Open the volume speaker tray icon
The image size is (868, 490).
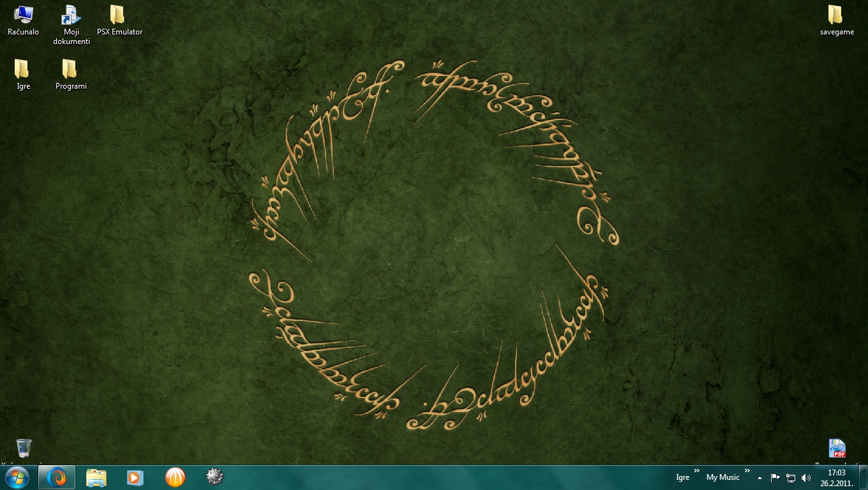tap(806, 477)
